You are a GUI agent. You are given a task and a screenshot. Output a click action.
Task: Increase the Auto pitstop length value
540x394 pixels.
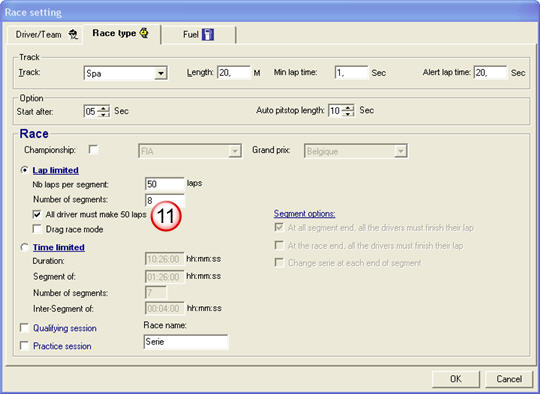tap(348, 107)
